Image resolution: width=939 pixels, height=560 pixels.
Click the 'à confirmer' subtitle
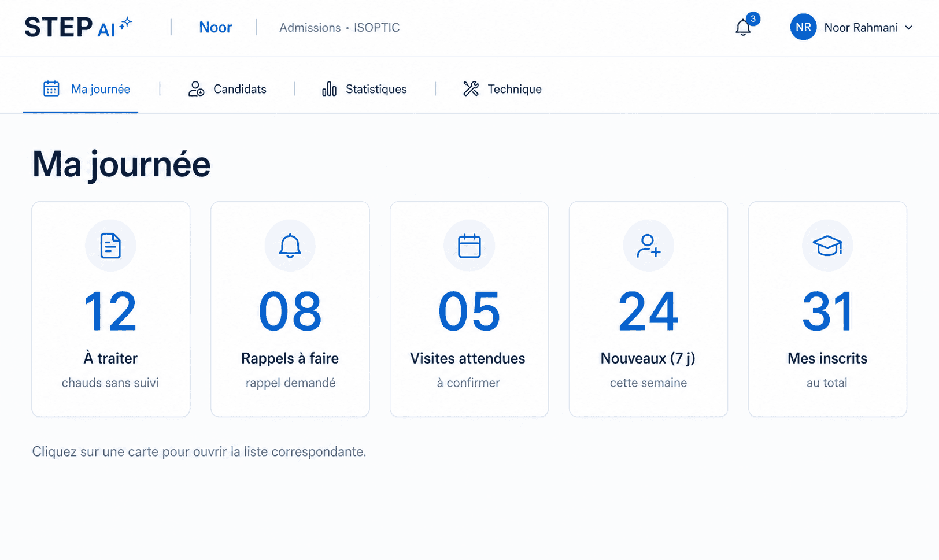pos(468,383)
